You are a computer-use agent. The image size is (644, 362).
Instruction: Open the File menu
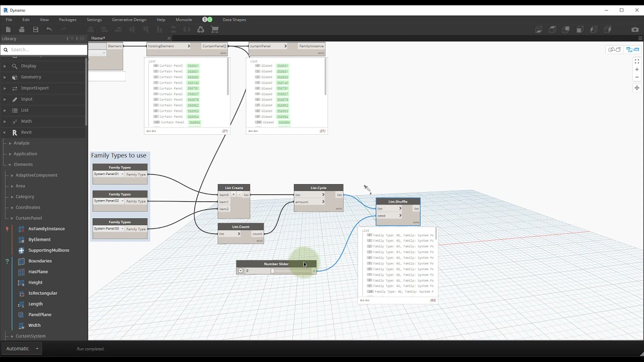tap(9, 20)
